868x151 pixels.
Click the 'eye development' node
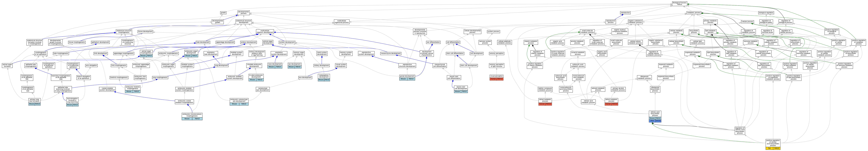click(305, 77)
